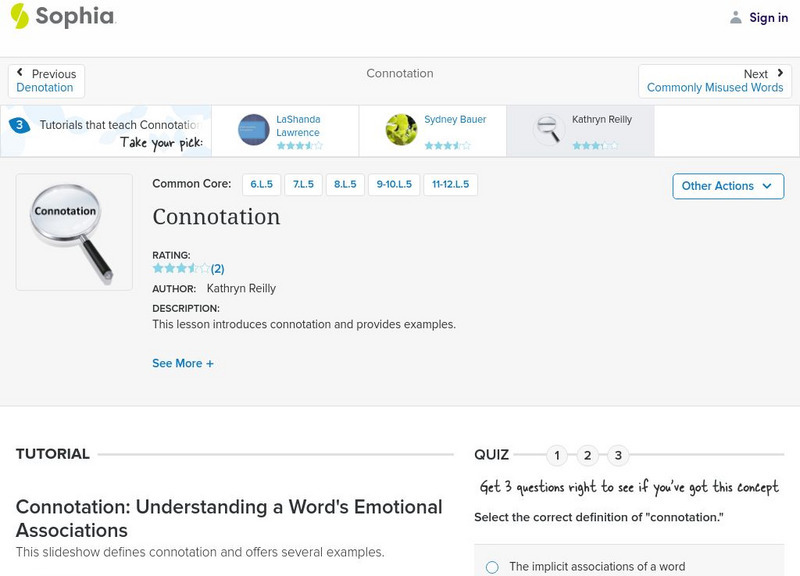Click the lesson star rating
Image resolution: width=800 pixels, height=576 pixels.
(x=181, y=268)
